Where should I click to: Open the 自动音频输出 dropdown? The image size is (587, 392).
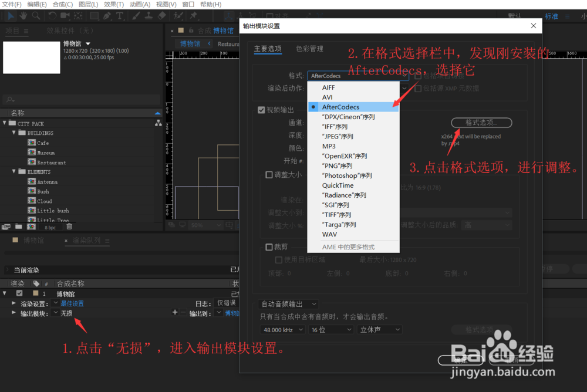[x=289, y=304]
